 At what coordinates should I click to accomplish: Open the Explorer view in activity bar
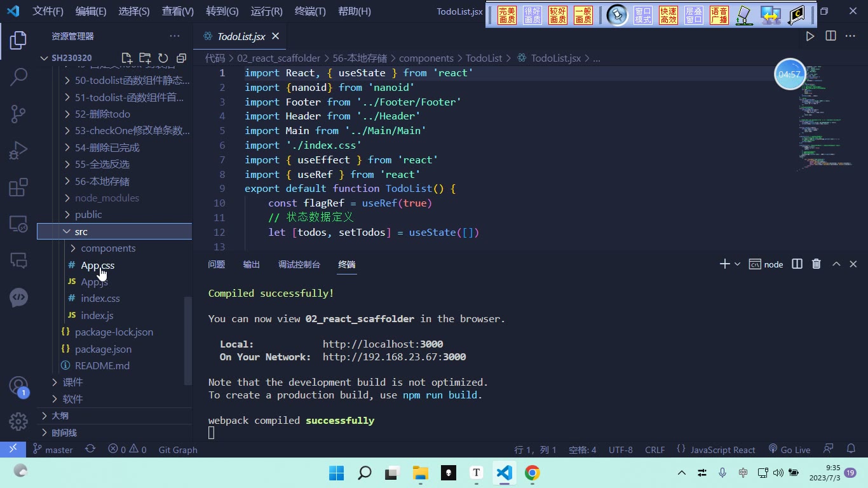(x=18, y=41)
